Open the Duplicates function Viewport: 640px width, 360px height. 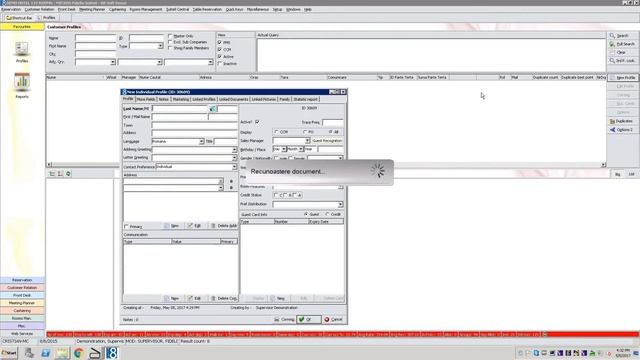(622, 121)
